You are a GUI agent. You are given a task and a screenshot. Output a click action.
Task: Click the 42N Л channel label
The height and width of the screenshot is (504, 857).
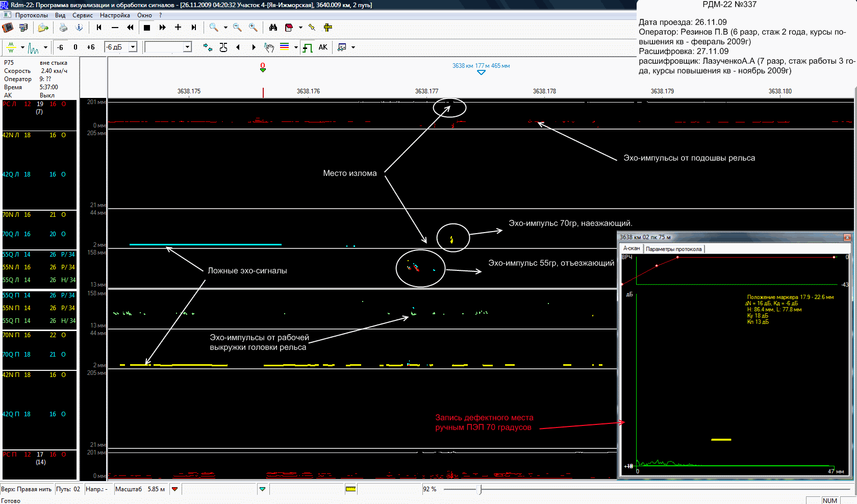pyautogui.click(x=11, y=135)
